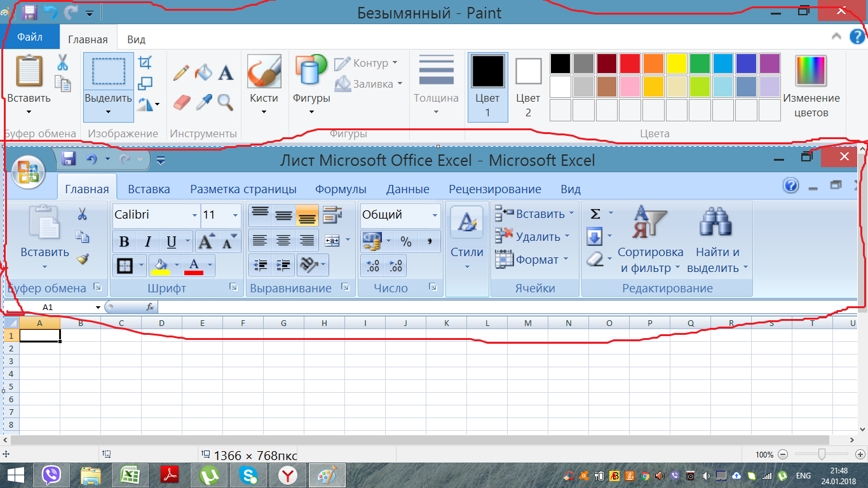Open Paint's Файл menu

30,37
